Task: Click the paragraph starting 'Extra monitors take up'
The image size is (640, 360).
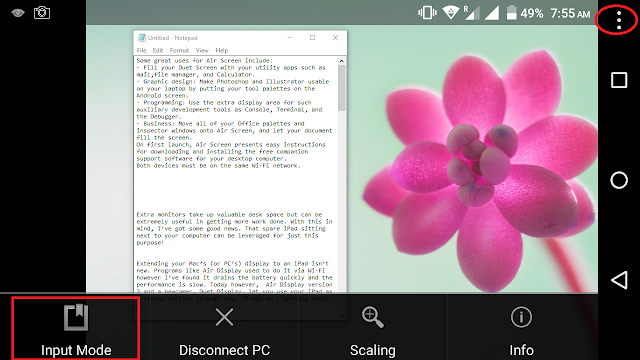Action: (x=234, y=229)
